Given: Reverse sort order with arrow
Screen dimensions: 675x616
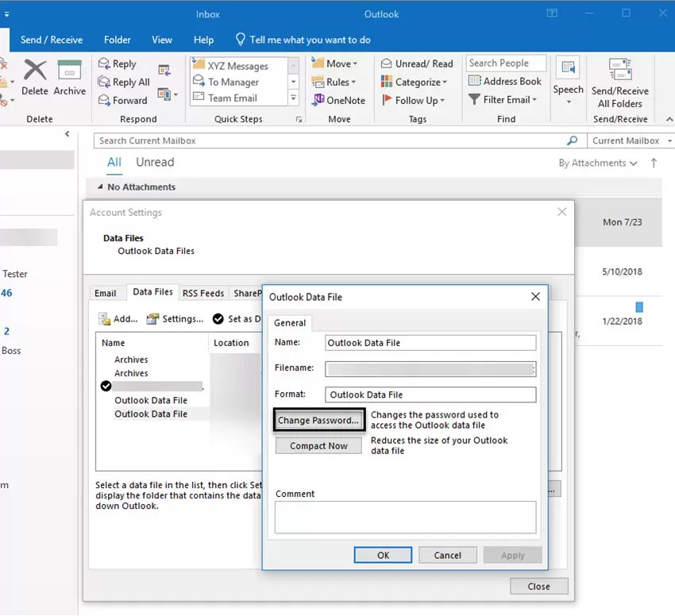Looking at the screenshot, I should point(654,164).
